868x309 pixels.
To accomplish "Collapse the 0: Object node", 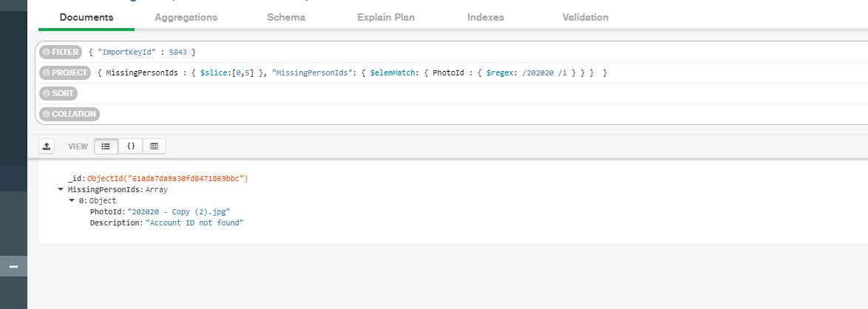I will pyautogui.click(x=72, y=200).
